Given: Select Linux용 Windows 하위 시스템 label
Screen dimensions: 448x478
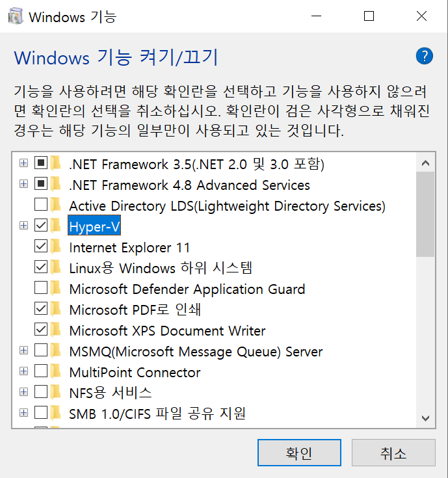Looking at the screenshot, I should pos(161,268).
